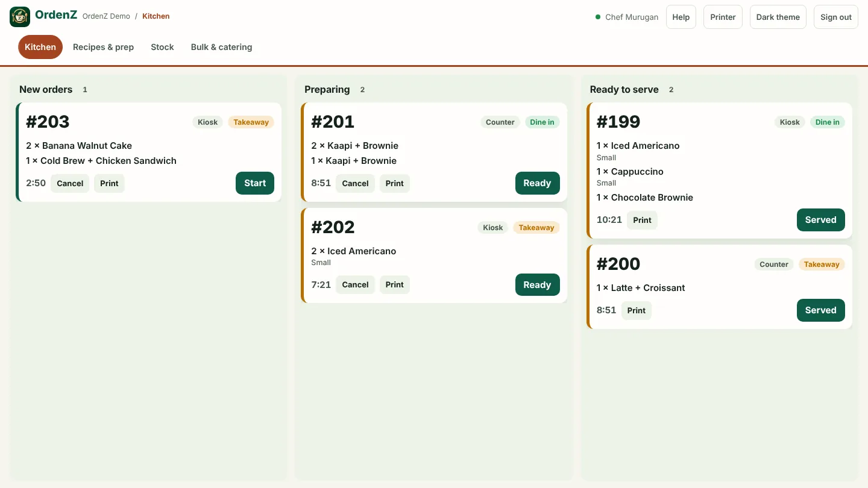Click the OrdenZ logo icon
Image resolution: width=868 pixels, height=488 pixels.
click(20, 17)
